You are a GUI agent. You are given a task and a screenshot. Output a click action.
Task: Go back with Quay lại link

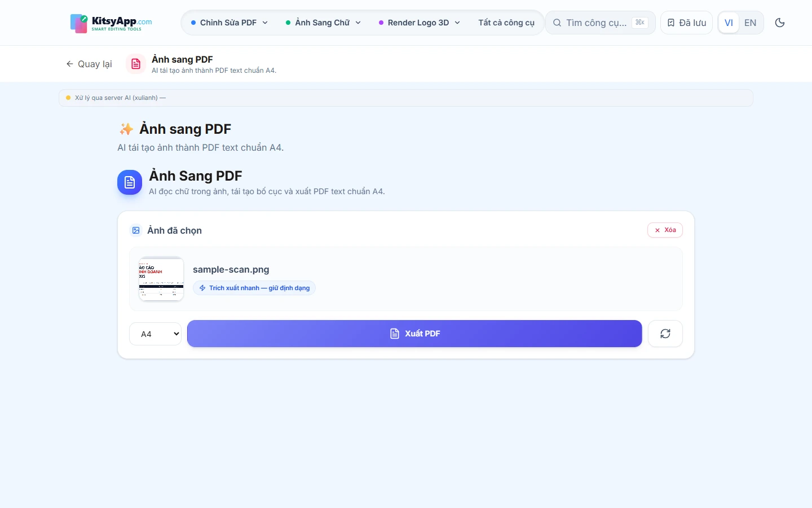pos(89,64)
